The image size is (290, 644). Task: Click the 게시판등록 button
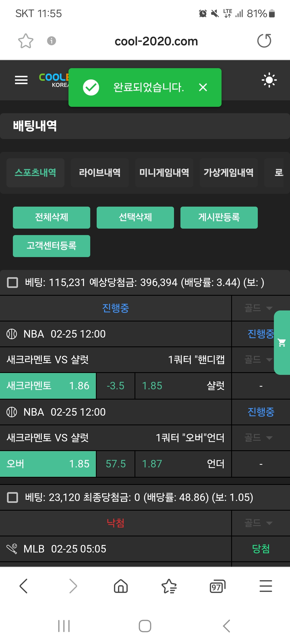(219, 217)
